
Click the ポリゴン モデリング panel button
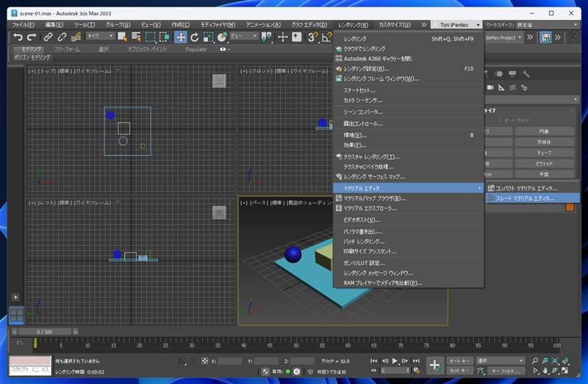(32, 57)
